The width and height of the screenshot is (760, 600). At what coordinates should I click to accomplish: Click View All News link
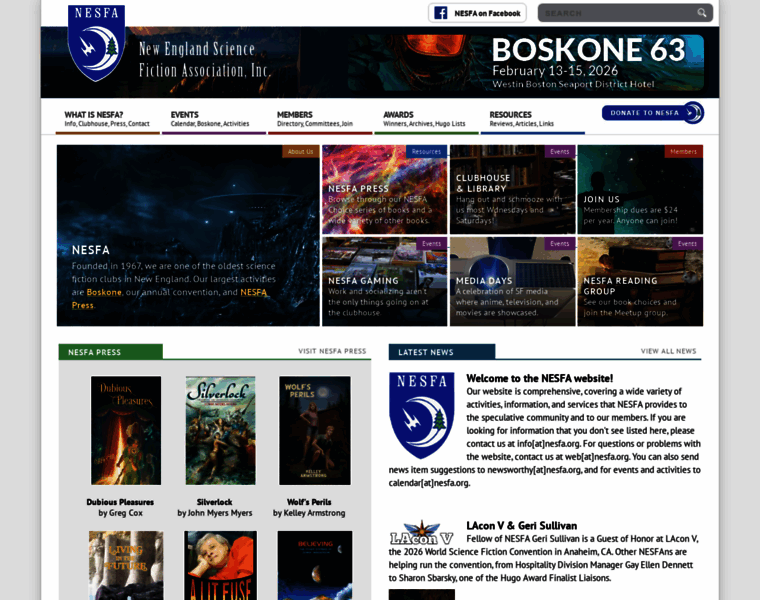click(x=668, y=351)
